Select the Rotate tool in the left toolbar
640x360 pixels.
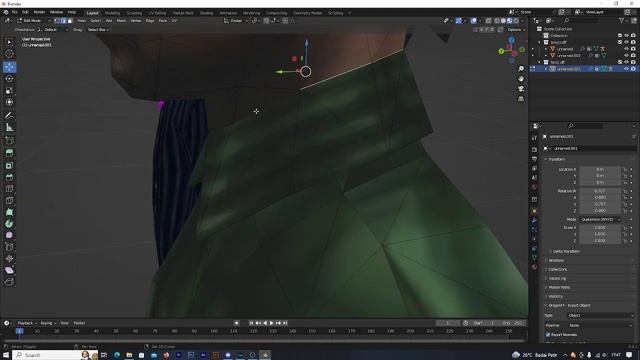pos(9,78)
